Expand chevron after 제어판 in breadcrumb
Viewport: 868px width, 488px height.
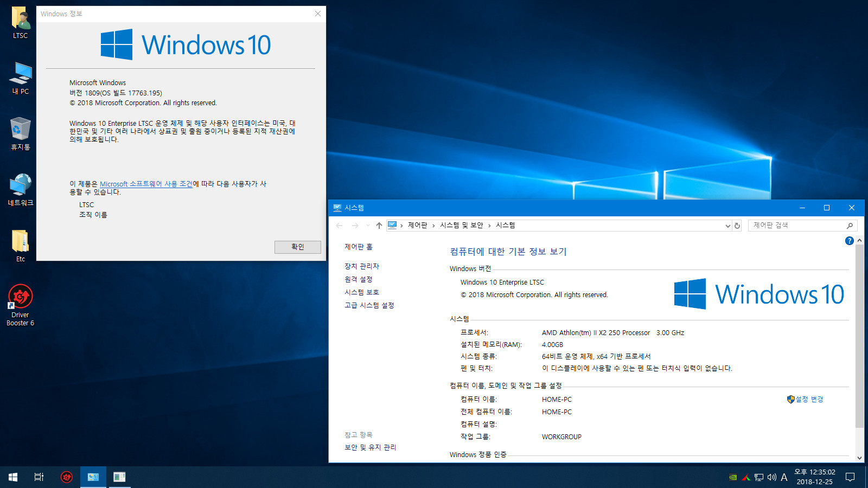pyautogui.click(x=433, y=226)
